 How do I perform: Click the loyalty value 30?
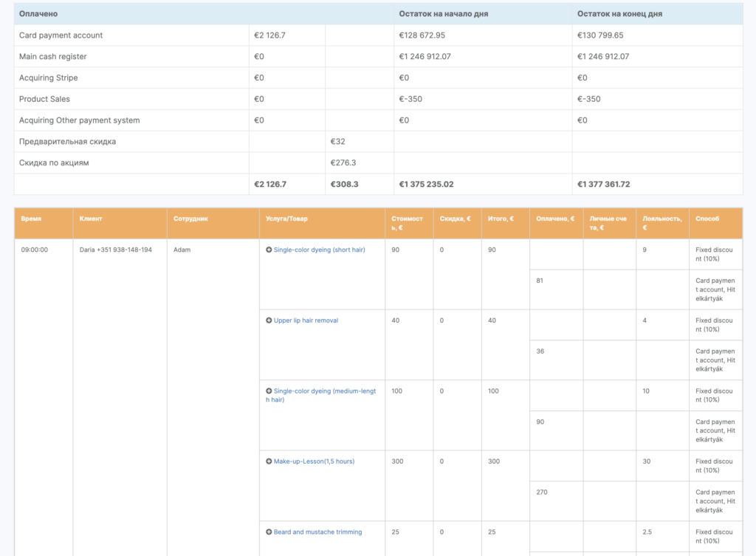click(647, 461)
